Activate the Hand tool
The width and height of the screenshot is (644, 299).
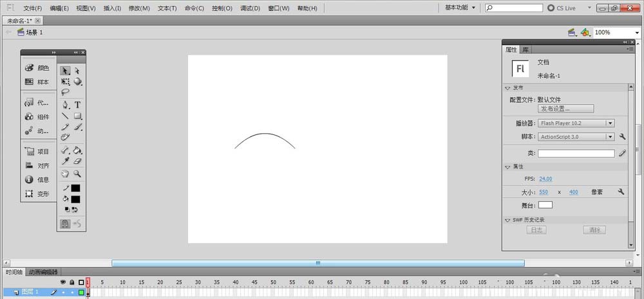pyautogui.click(x=65, y=174)
